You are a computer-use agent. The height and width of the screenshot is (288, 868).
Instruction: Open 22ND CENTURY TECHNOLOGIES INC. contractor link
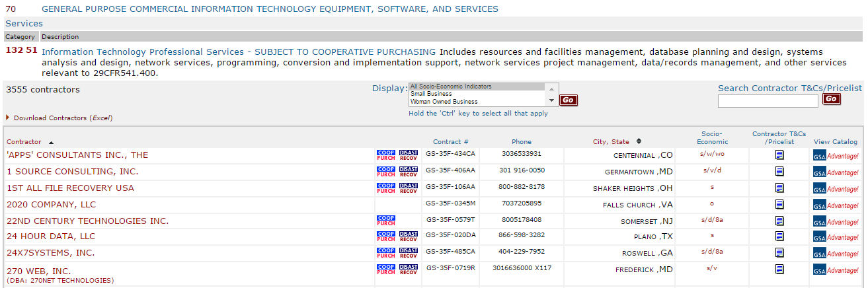(87, 221)
